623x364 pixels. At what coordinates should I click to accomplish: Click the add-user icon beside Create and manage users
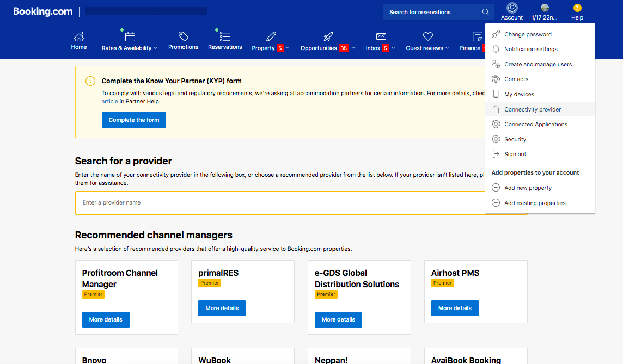click(496, 64)
